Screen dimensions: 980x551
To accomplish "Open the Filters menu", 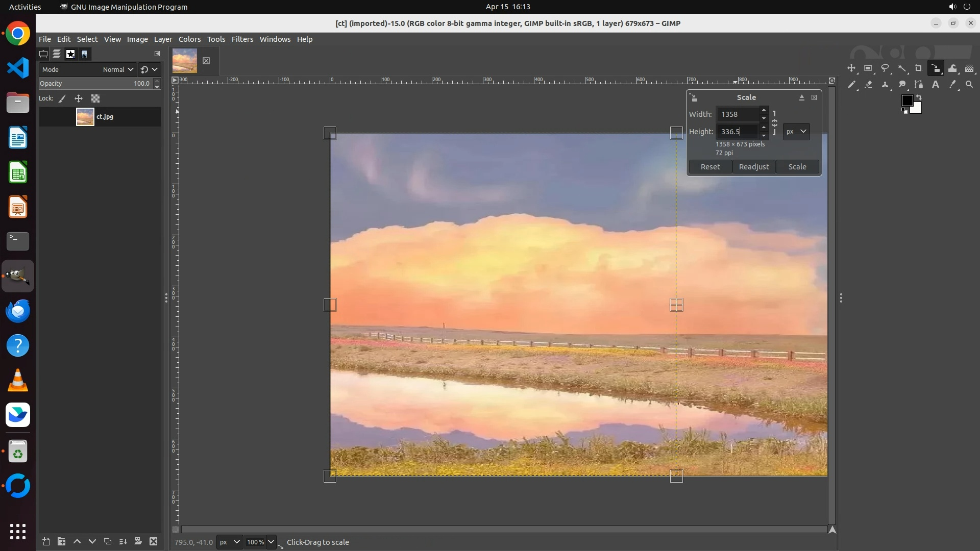I will (x=242, y=39).
